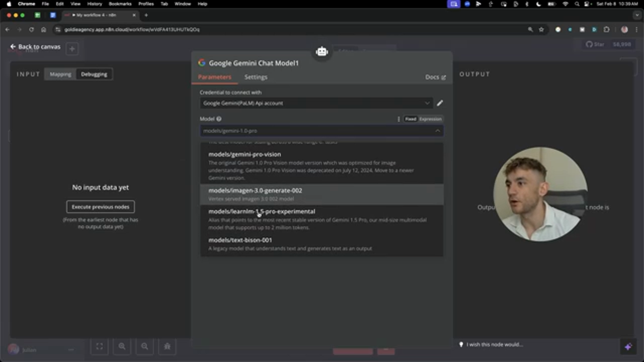Switch input view to Mapping
Image resolution: width=644 pixels, height=362 pixels.
pyautogui.click(x=60, y=74)
